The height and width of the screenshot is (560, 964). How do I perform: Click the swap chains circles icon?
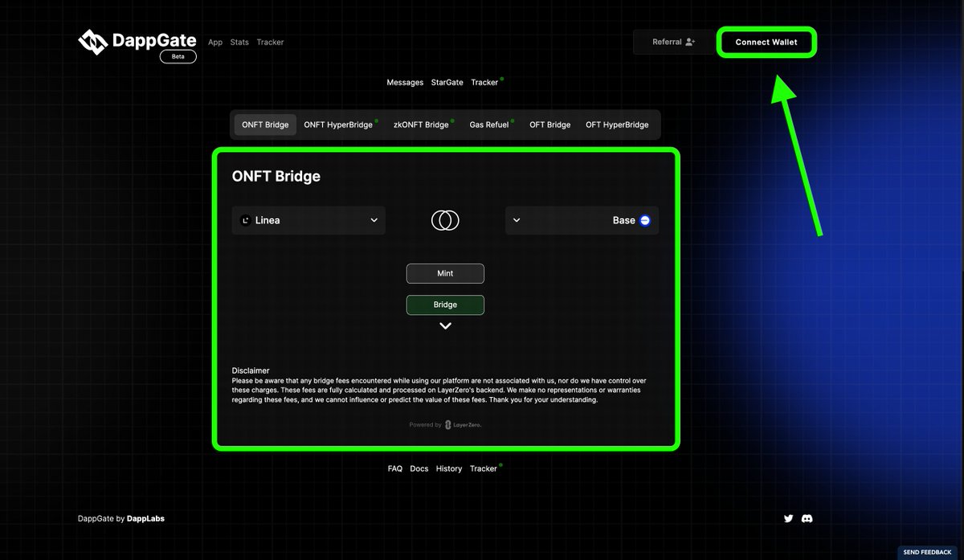point(445,220)
